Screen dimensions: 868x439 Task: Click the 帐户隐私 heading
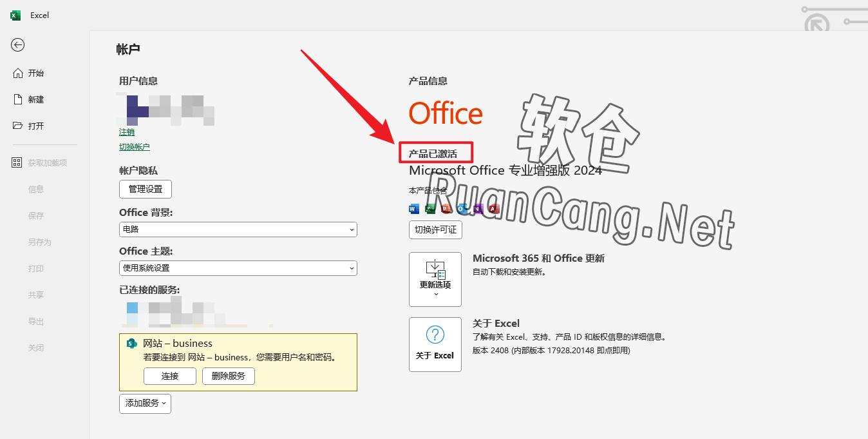coord(138,171)
